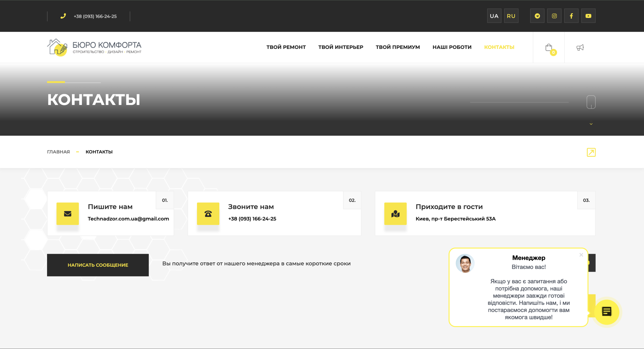Open the YouTube social icon
Viewport: 644px width, 349px height.
(588, 16)
